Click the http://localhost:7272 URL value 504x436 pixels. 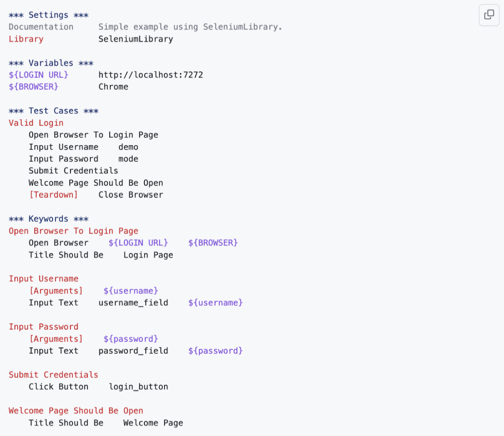tap(150, 75)
